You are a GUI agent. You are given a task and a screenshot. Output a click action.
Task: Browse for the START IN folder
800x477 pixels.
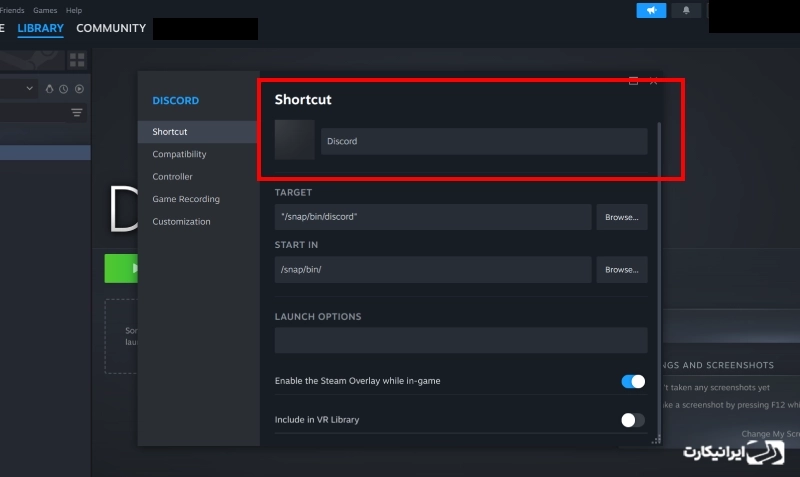(621, 270)
